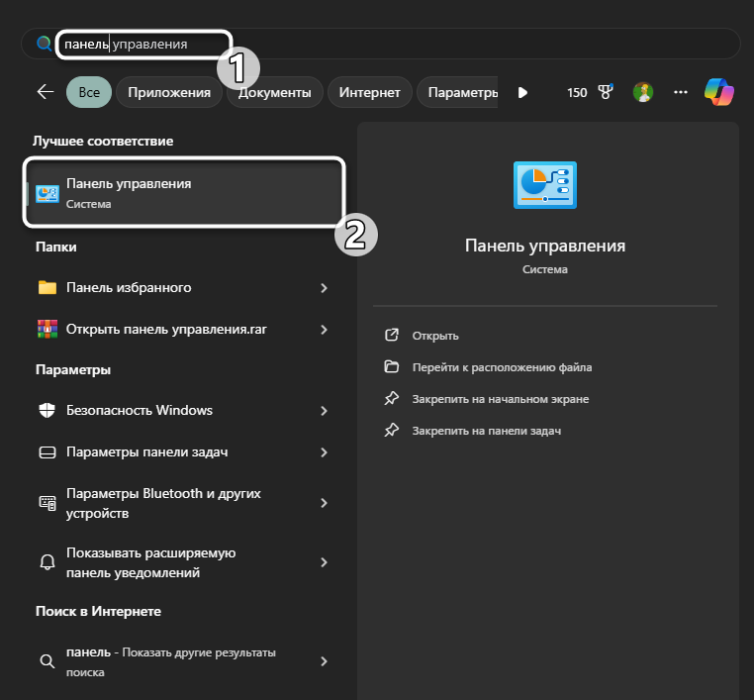Click the open-external icon beside Открыть
Viewport: 754px width, 700px height.
pos(392,335)
